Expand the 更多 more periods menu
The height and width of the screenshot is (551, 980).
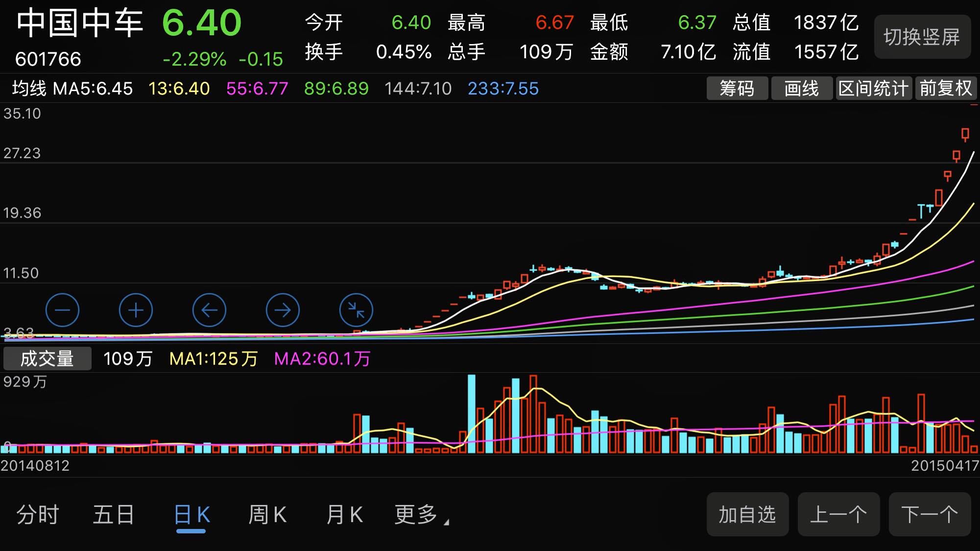point(421,515)
